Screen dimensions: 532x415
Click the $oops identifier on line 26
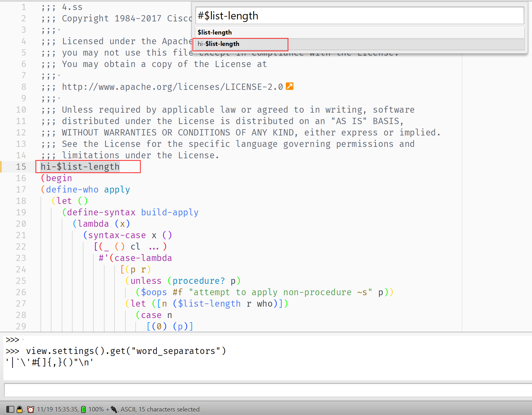tap(153, 292)
